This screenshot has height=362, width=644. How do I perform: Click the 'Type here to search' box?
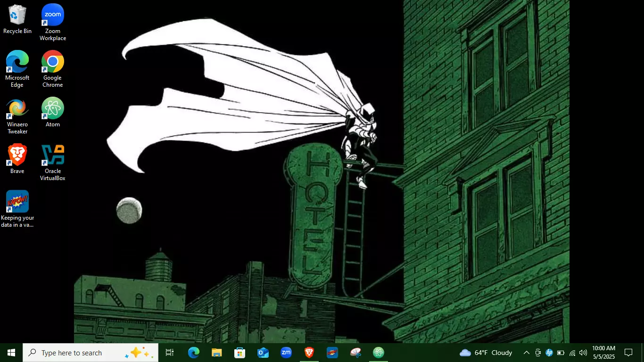91,353
